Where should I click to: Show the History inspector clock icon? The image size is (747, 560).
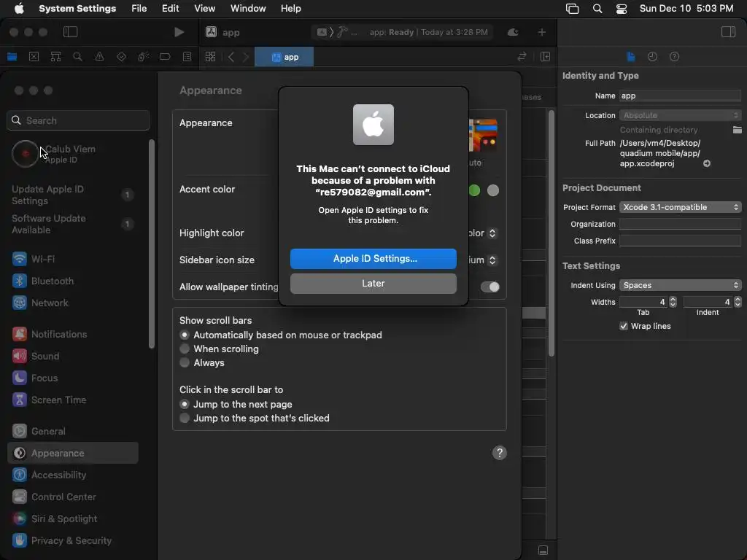(653, 57)
